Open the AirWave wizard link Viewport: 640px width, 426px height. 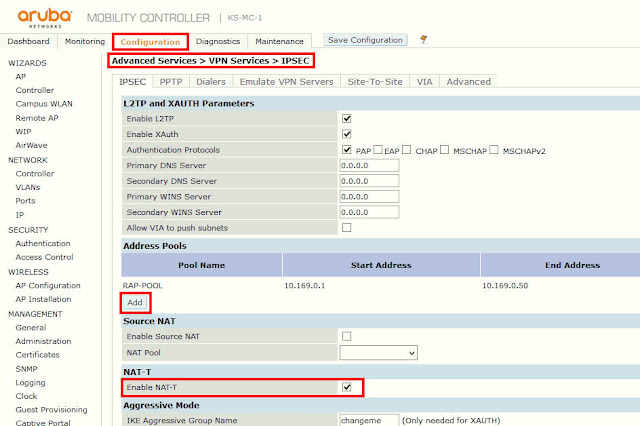[x=31, y=145]
